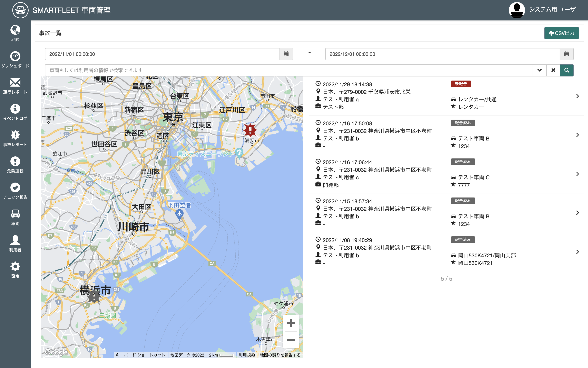Viewport: 588px width, 368px height.
Task: Open the end date calendar picker
Action: [x=566, y=54]
